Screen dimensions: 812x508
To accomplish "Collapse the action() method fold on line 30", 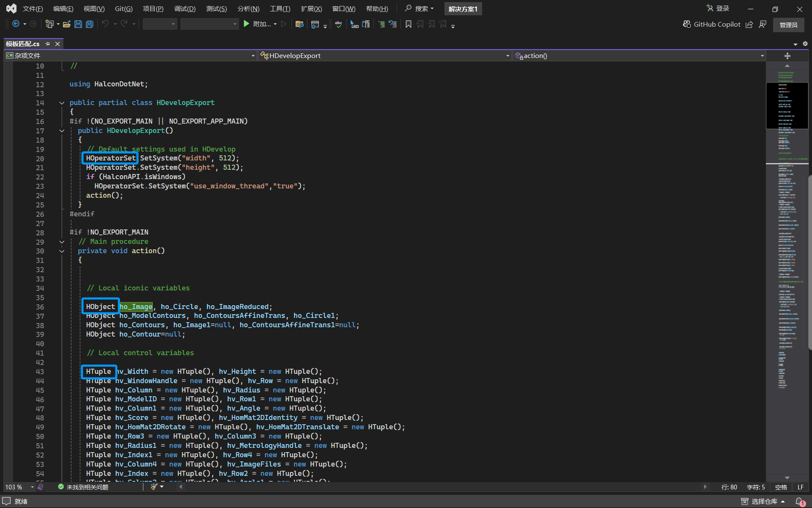I will click(62, 251).
